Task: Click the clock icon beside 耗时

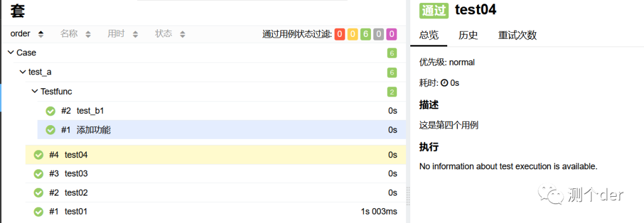Action: tap(444, 83)
